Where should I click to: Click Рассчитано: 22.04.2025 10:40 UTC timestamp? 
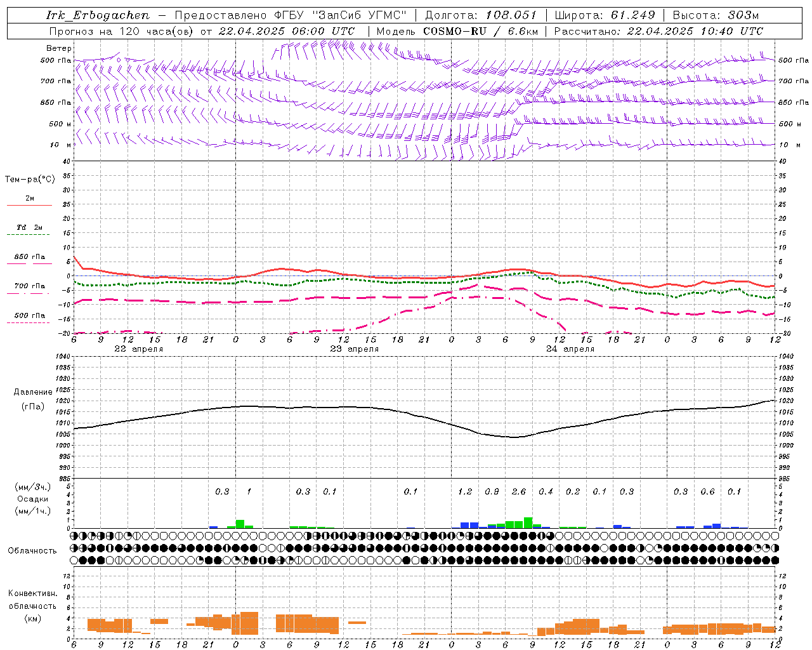click(x=658, y=31)
